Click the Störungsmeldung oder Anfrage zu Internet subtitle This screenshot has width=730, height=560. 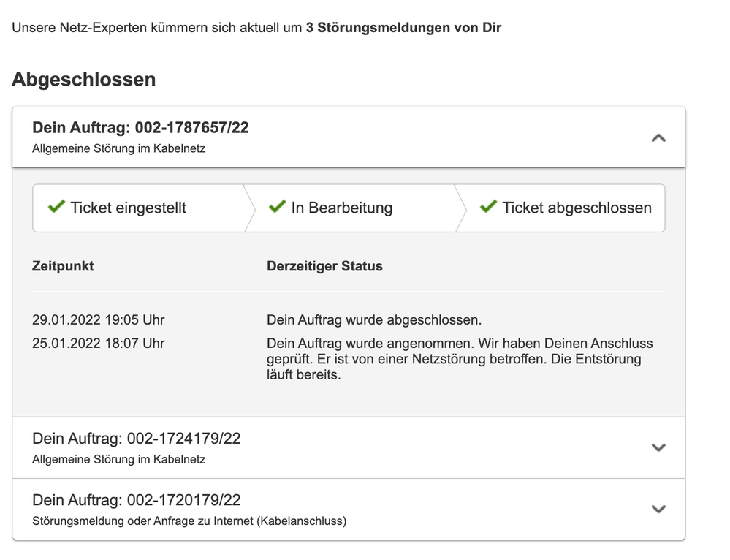pos(189,521)
